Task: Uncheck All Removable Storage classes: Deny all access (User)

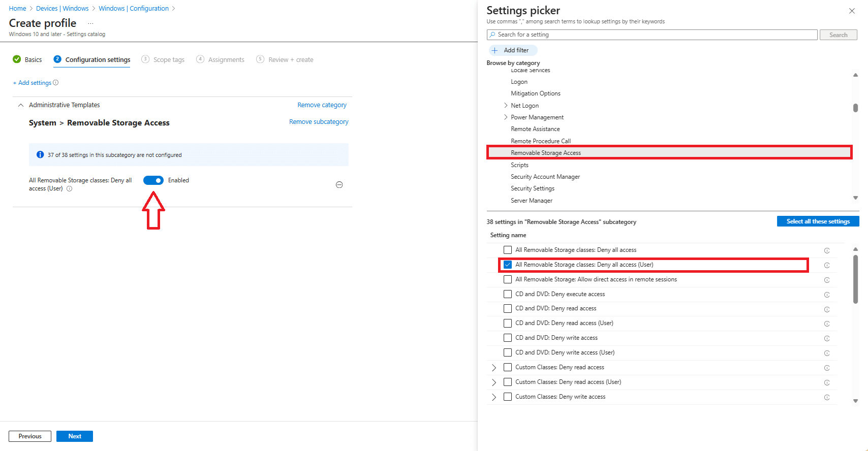Action: pos(508,265)
